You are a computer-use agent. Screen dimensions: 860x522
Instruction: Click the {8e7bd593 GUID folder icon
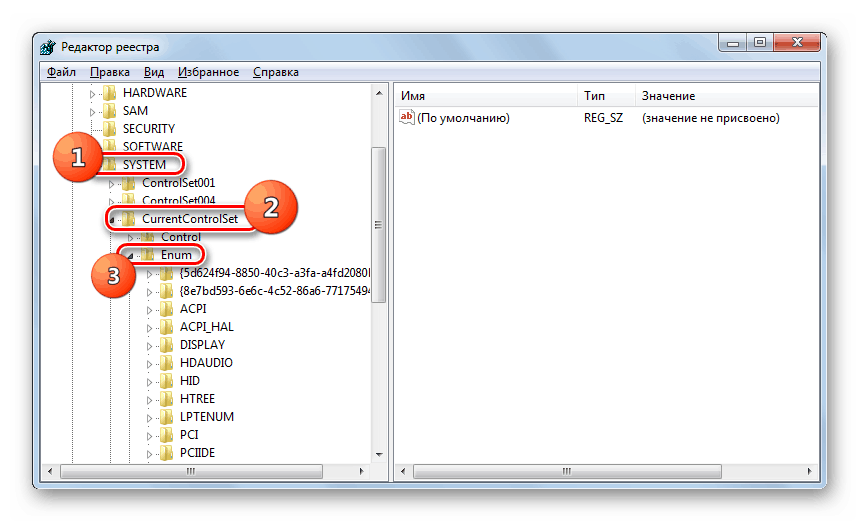pyautogui.click(x=167, y=291)
